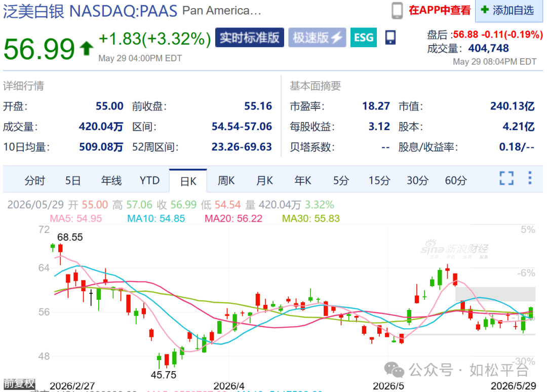Screen dimensions: 547x392
Task: Click the 2026/5/29 date axis label
Action: 514,386
